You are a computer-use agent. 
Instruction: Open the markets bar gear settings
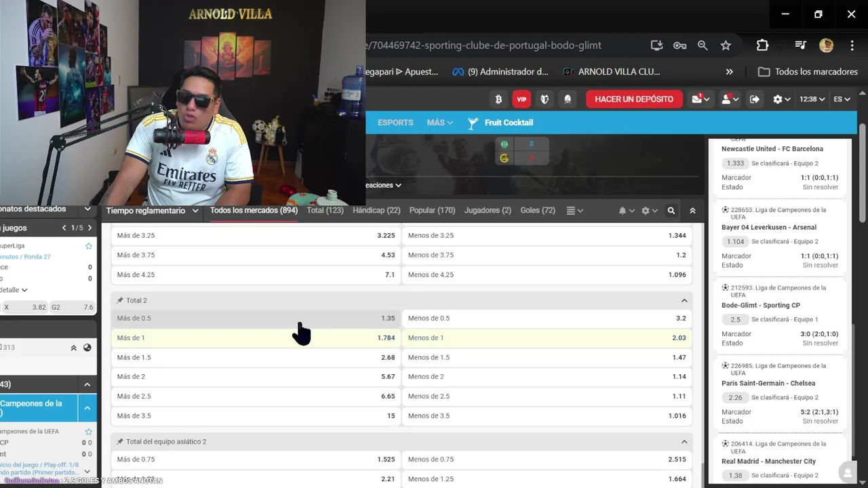point(649,211)
